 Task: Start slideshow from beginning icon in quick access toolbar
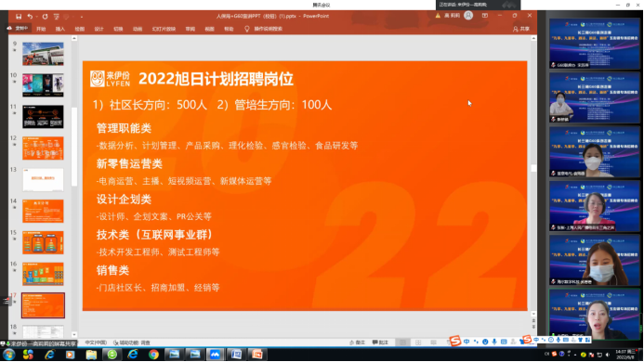(57, 17)
